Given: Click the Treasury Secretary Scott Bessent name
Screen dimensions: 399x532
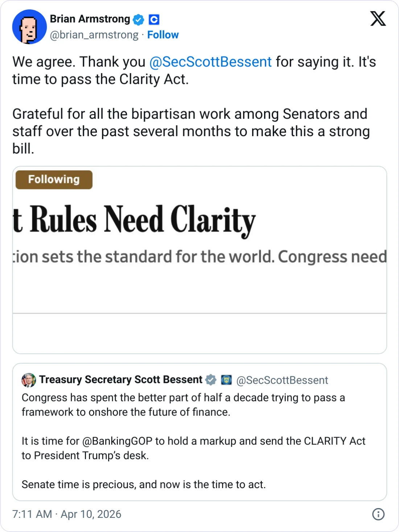Looking at the screenshot, I should pyautogui.click(x=121, y=380).
